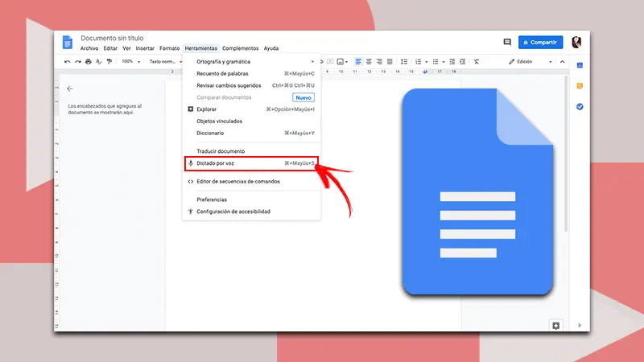
Task: Open Calendar in the side panel
Action: pos(580,66)
